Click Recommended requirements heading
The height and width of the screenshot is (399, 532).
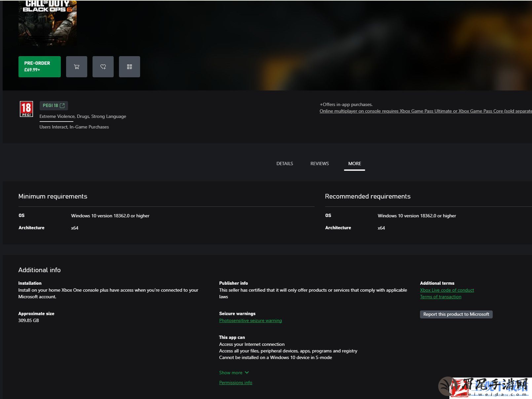[367, 196]
